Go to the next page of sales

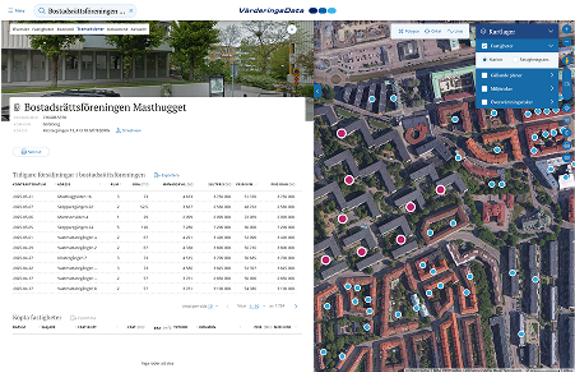296,306
